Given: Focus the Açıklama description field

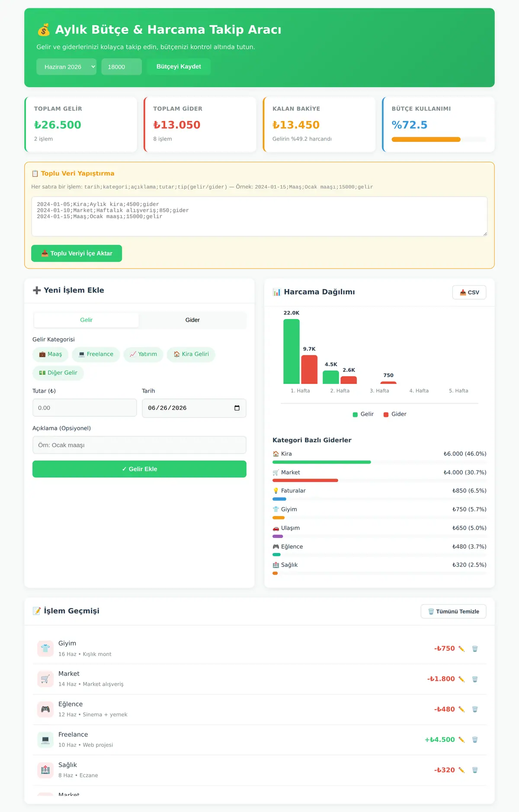Looking at the screenshot, I should (139, 445).
